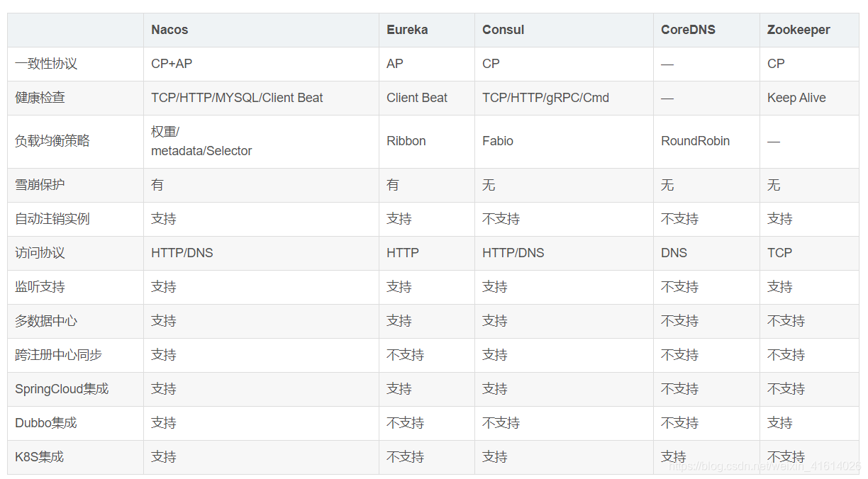Click the CP+AP cell under Nacos
This screenshot has height=479, width=868.
[x=172, y=64]
